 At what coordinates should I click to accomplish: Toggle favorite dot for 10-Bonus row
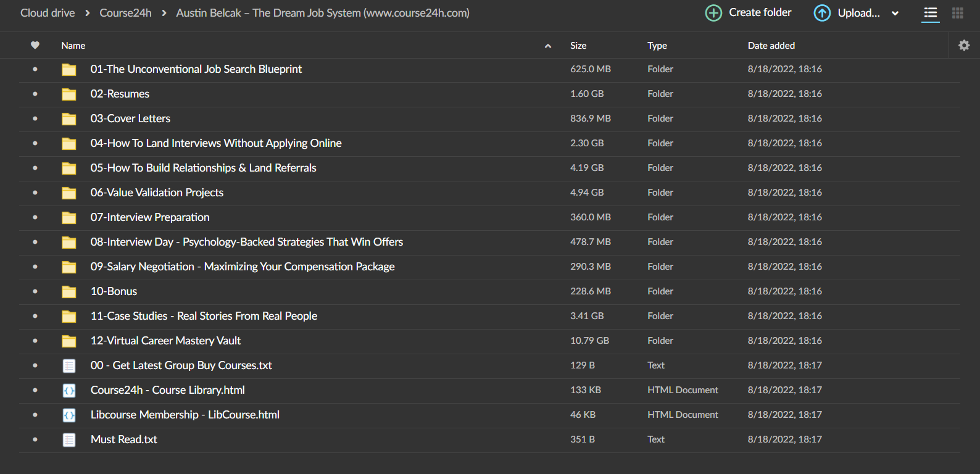[35, 291]
